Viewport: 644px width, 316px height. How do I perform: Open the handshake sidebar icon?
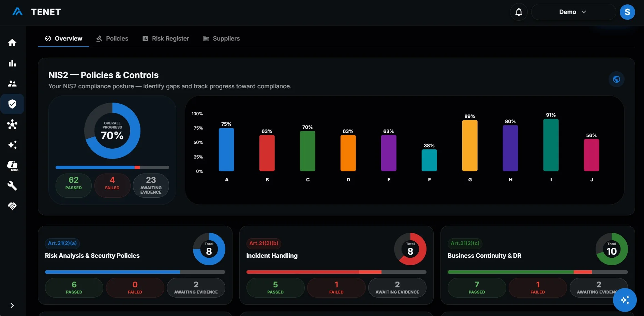click(x=12, y=206)
